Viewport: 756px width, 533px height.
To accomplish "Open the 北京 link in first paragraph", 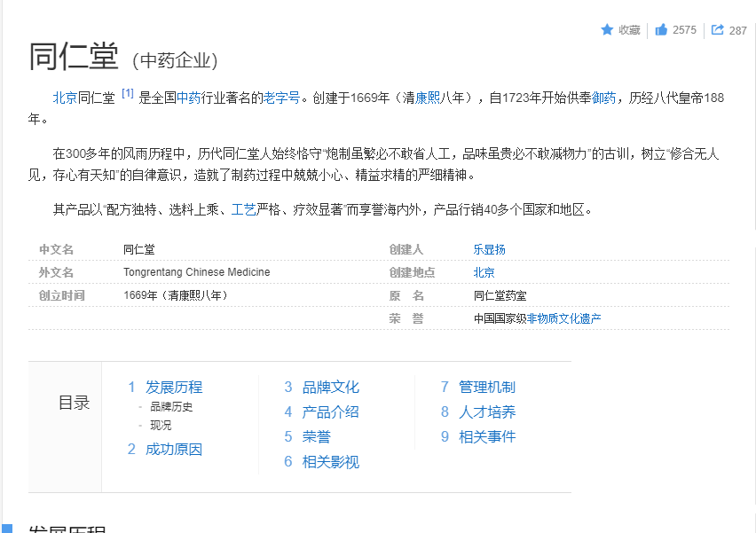I will click(x=65, y=98).
